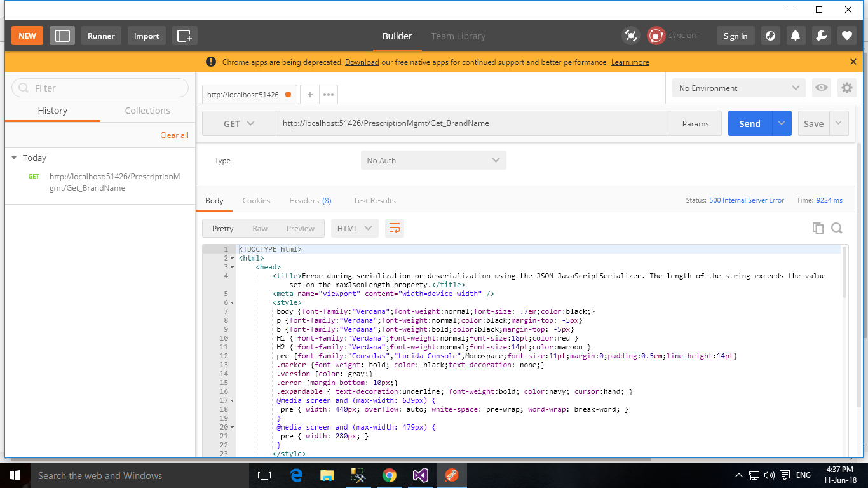Collapse the Today history group
Screen dimensions: 868x488
click(x=14, y=158)
